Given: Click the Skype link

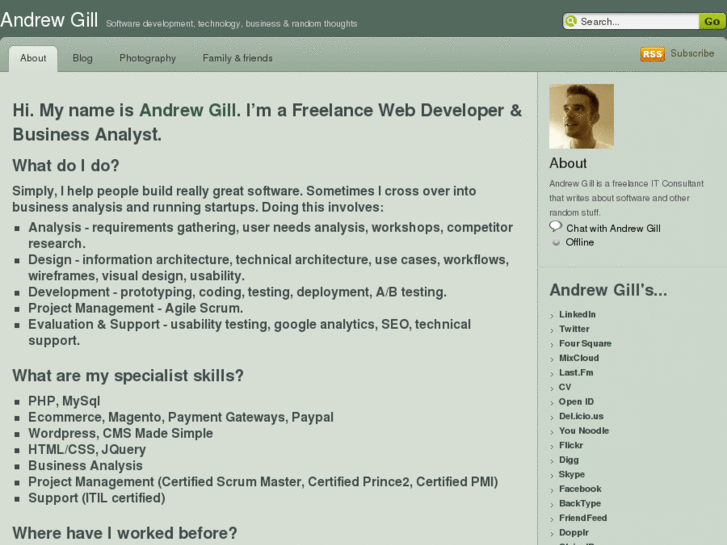Looking at the screenshot, I should pyautogui.click(x=572, y=474).
